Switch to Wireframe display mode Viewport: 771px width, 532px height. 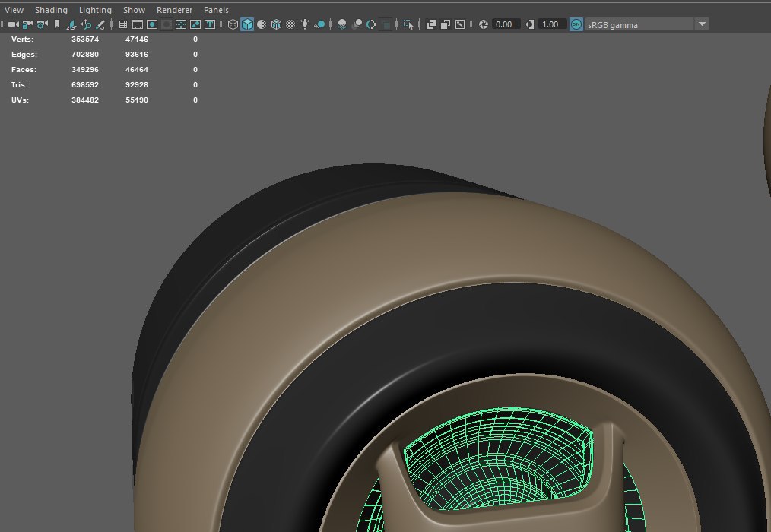tap(233, 24)
